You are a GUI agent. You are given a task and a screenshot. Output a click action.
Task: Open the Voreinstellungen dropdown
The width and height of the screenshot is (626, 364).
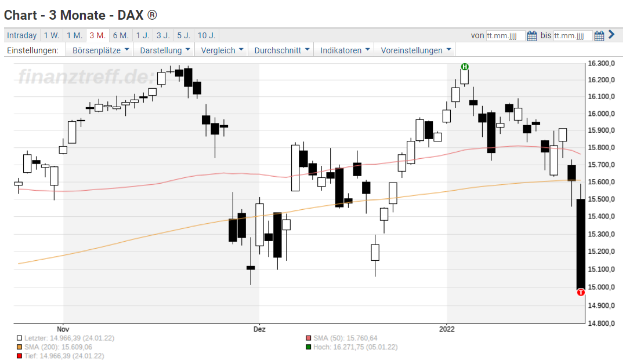click(415, 50)
